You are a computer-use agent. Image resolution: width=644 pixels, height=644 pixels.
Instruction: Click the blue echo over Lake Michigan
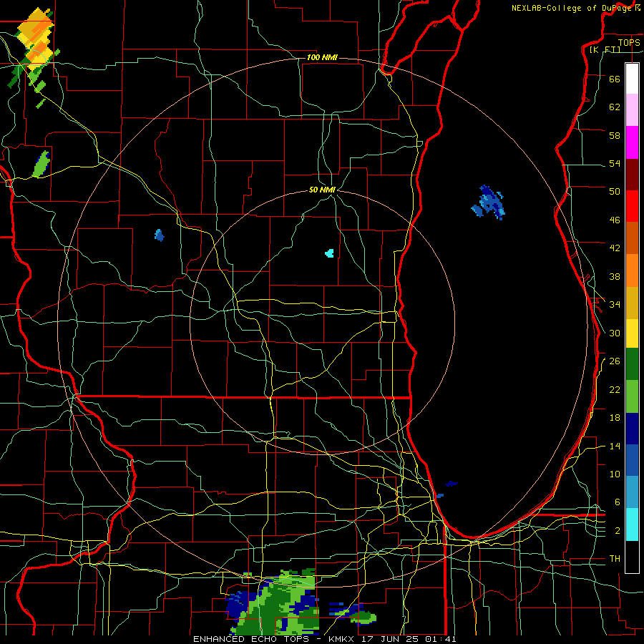[x=488, y=202]
